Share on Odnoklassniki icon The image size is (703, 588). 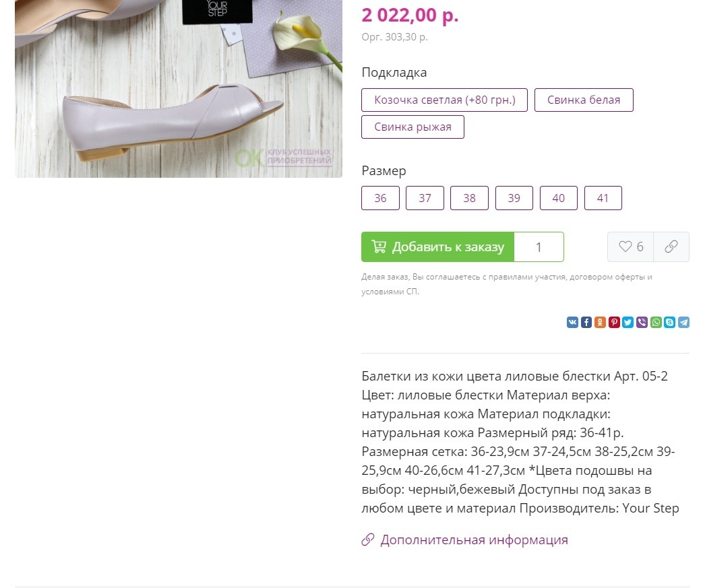tap(601, 322)
